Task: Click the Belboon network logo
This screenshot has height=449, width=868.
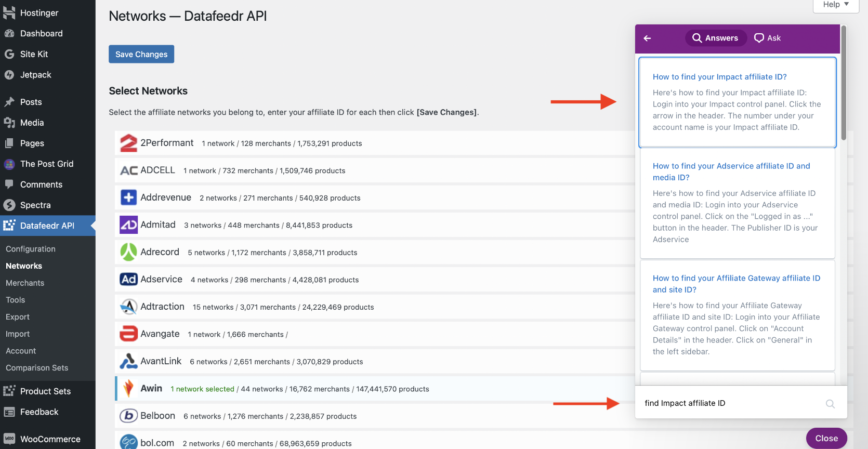Action: click(x=128, y=416)
